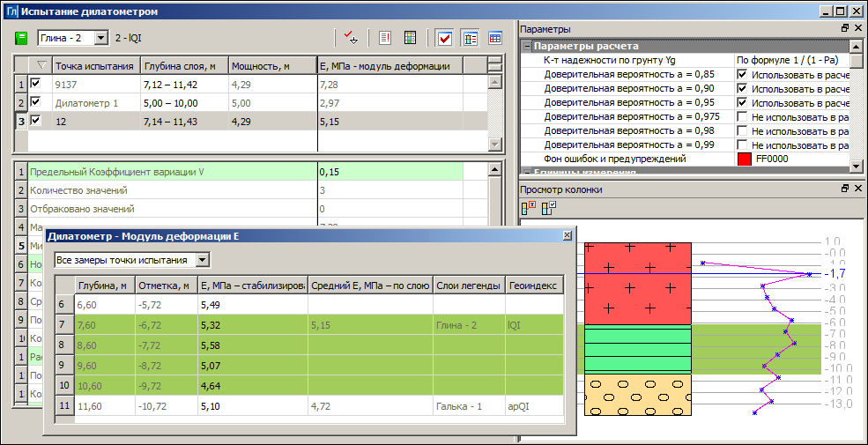Viewport: 868px width, 445px height.
Task: Uncheck the Дилатометр 1 row checkbox
Action: tap(36, 102)
